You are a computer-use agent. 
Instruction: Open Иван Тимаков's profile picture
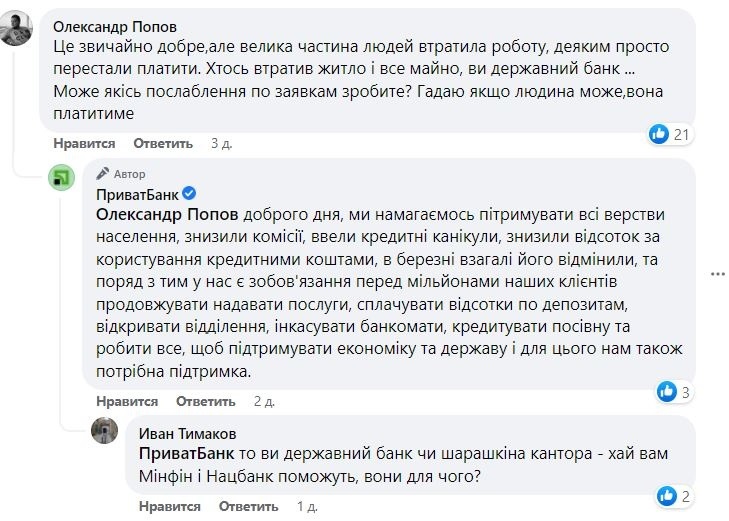104,430
